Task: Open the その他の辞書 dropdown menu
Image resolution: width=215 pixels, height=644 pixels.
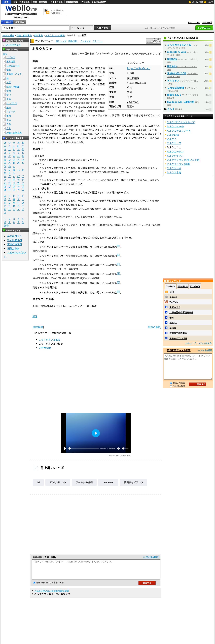Action: [99, 2]
